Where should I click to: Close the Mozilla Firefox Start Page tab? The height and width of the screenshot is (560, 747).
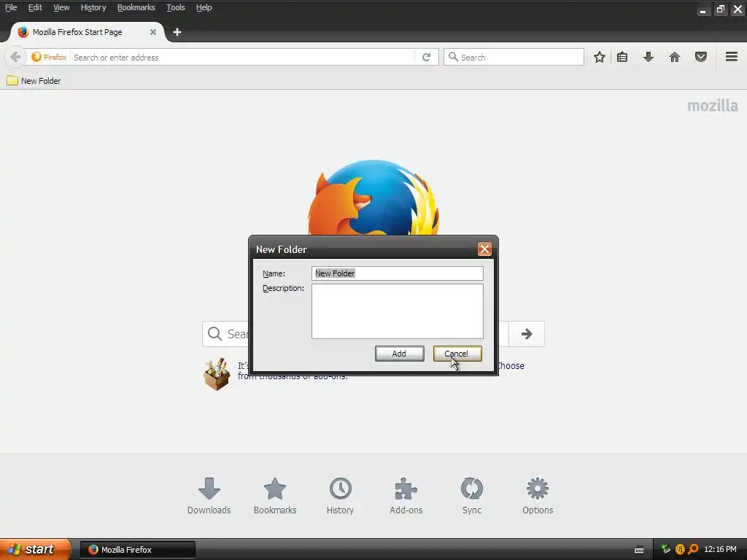click(x=153, y=32)
